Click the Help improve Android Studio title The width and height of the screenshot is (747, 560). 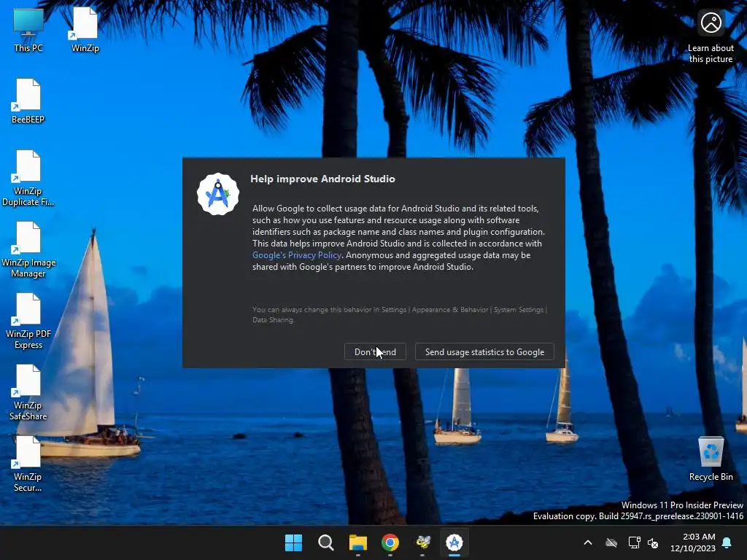point(322,179)
